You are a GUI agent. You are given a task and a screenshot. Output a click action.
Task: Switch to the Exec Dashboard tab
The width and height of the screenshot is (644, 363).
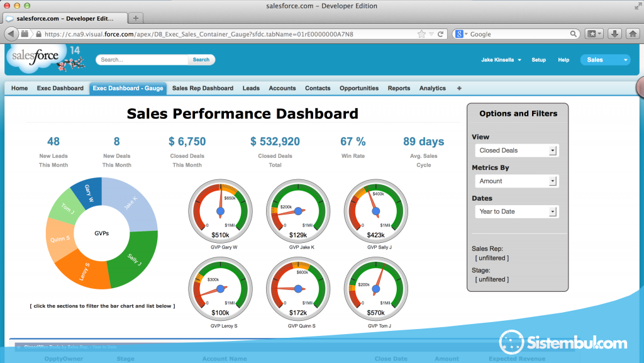click(60, 88)
